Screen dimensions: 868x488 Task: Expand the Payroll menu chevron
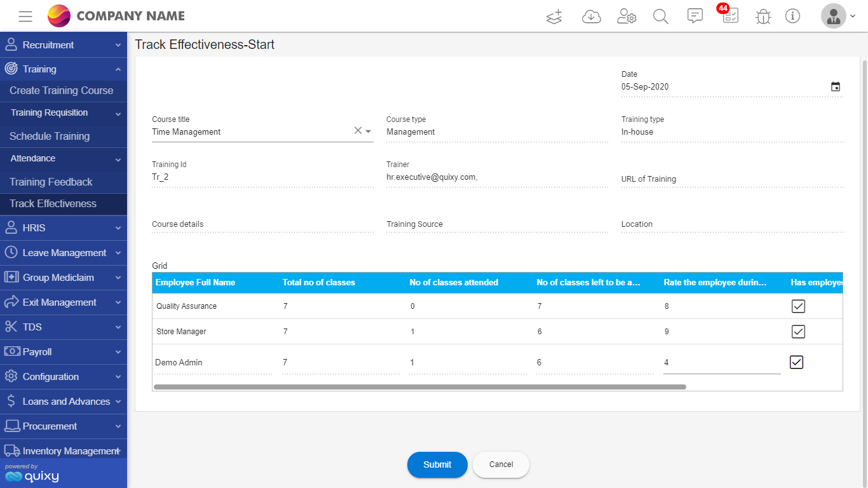(x=118, y=352)
